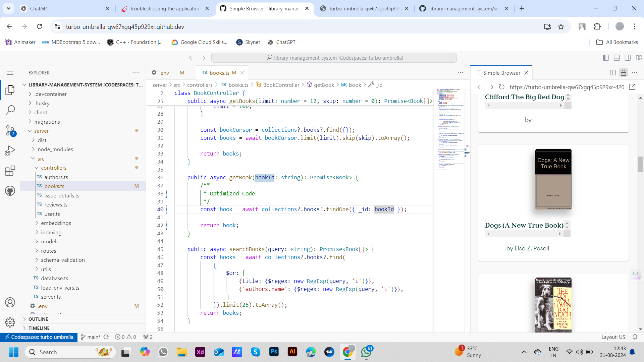Reload the Simple Browser page
The image size is (644, 362).
tap(501, 87)
